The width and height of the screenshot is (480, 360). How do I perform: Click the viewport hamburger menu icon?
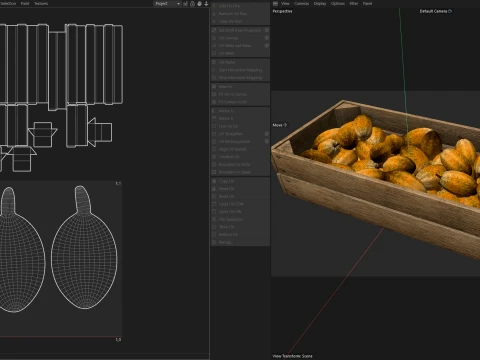pos(275,3)
